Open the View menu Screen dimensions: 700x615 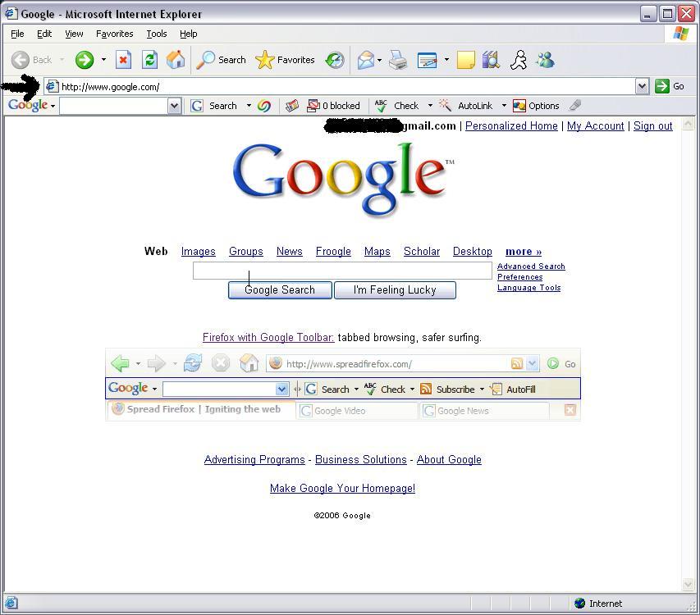click(74, 34)
